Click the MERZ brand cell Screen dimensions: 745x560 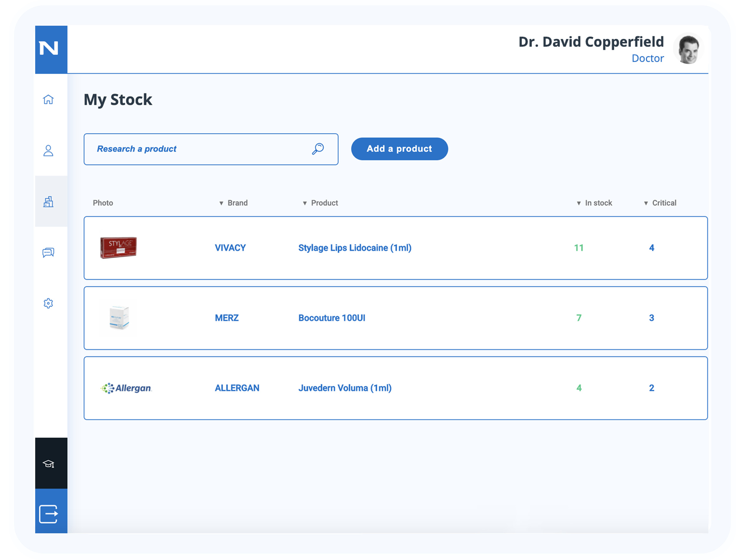227,318
